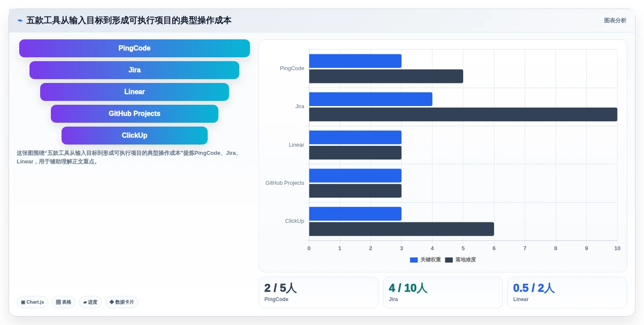Click the 表格 tag chip

point(64,302)
